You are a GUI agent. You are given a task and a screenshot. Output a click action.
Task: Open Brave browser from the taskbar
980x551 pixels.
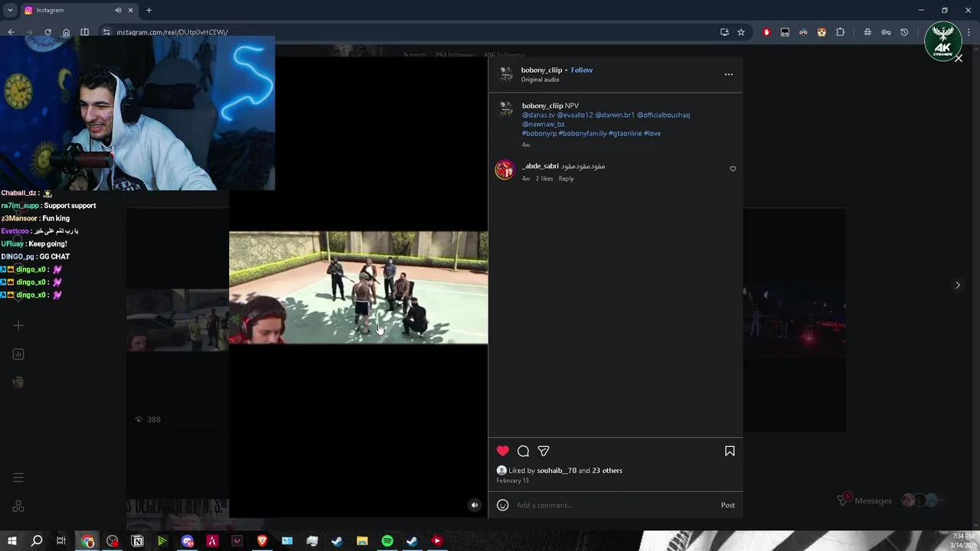(262, 541)
